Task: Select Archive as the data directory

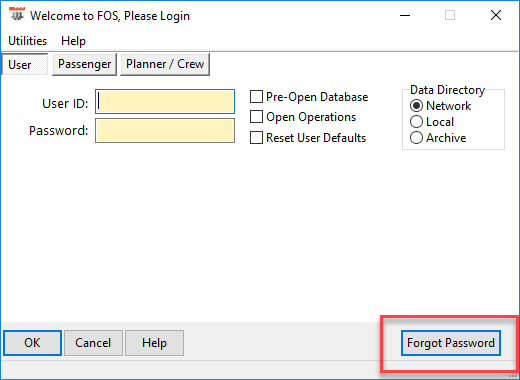Action: tap(416, 138)
